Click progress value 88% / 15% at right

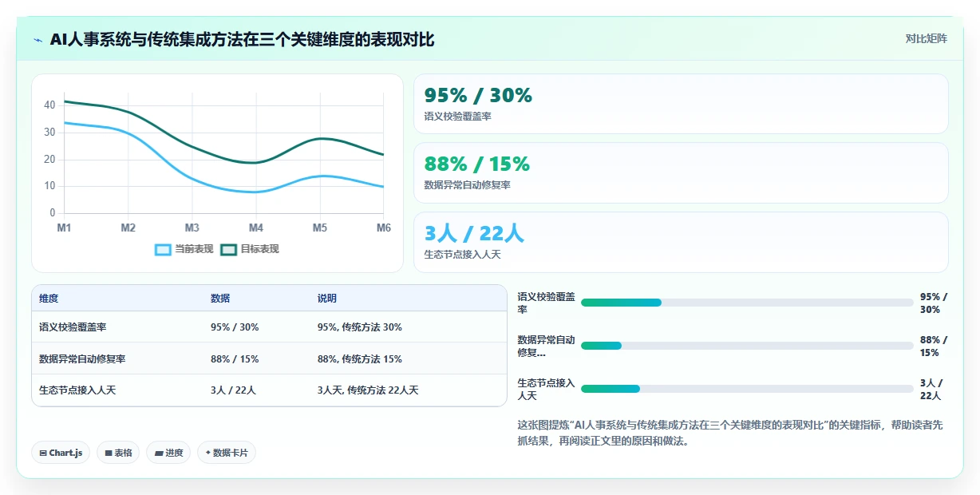pos(934,346)
